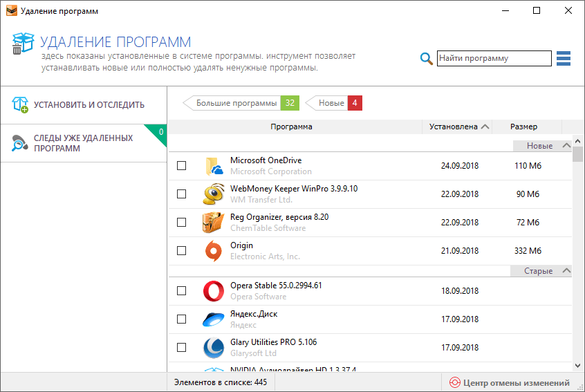The width and height of the screenshot is (585, 392).
Task: Click the 18.09.2018 install date
Action: (460, 291)
